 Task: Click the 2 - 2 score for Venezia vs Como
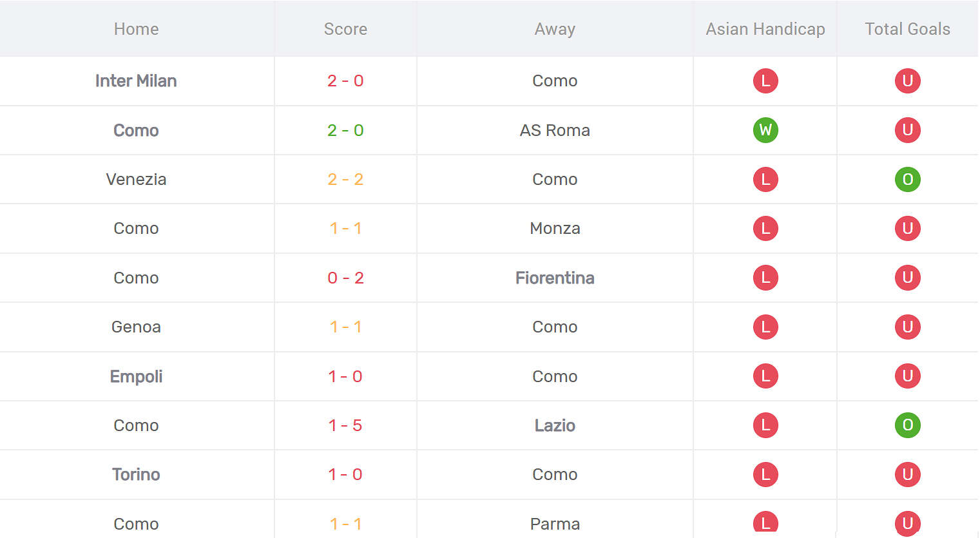pos(345,179)
